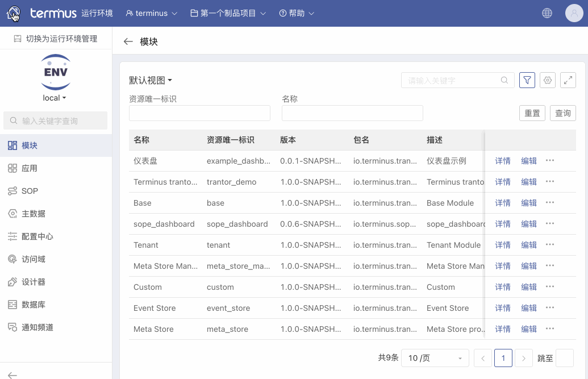Click 编辑 for Tenant row
Image resolution: width=588 pixels, height=379 pixels.
click(529, 245)
